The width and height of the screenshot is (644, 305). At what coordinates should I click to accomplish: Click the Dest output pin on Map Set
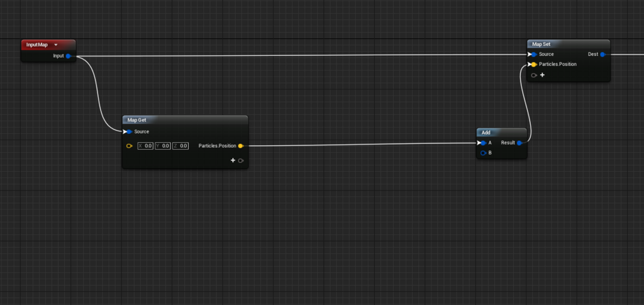click(x=602, y=54)
